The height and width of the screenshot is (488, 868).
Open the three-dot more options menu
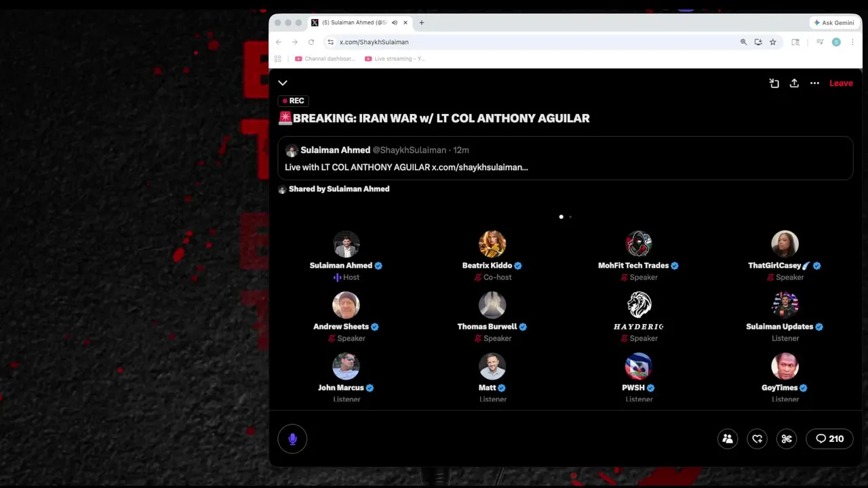pyautogui.click(x=814, y=83)
